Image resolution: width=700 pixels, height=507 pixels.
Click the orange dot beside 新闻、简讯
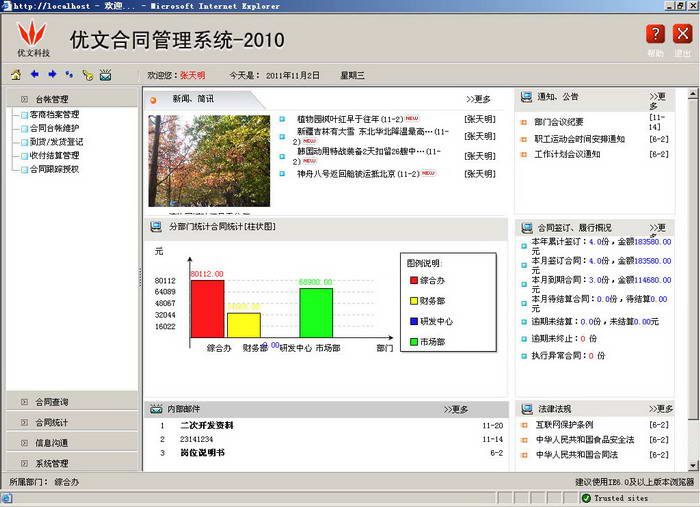pos(154,100)
